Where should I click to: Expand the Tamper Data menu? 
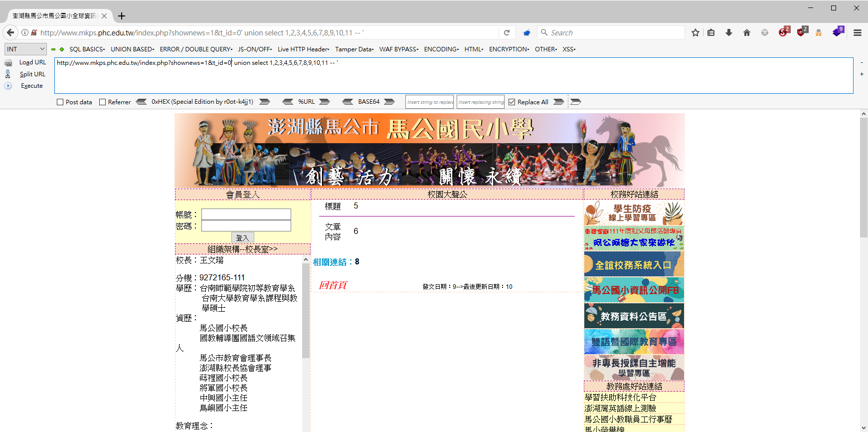click(x=354, y=49)
